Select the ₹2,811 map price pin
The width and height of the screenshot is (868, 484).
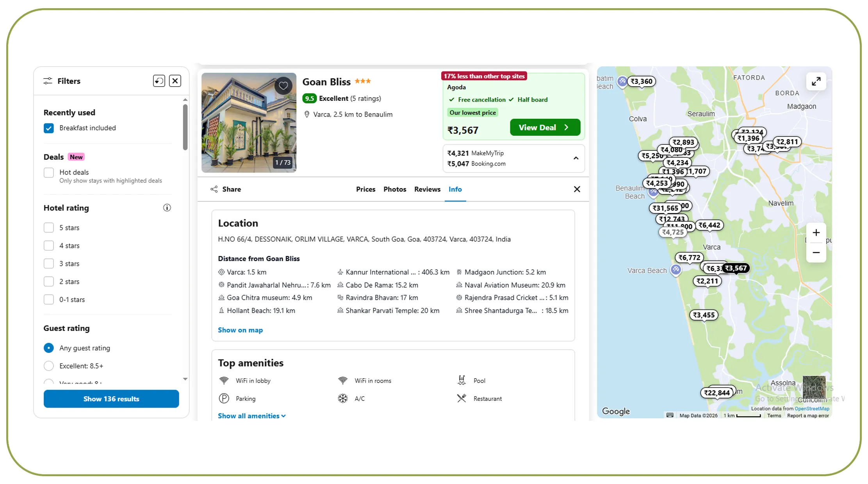click(787, 142)
